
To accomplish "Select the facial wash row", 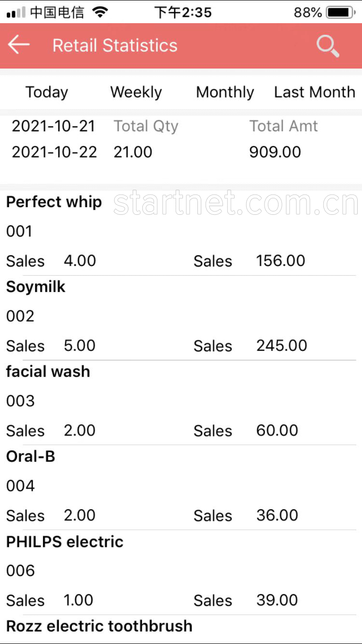I will (181, 403).
